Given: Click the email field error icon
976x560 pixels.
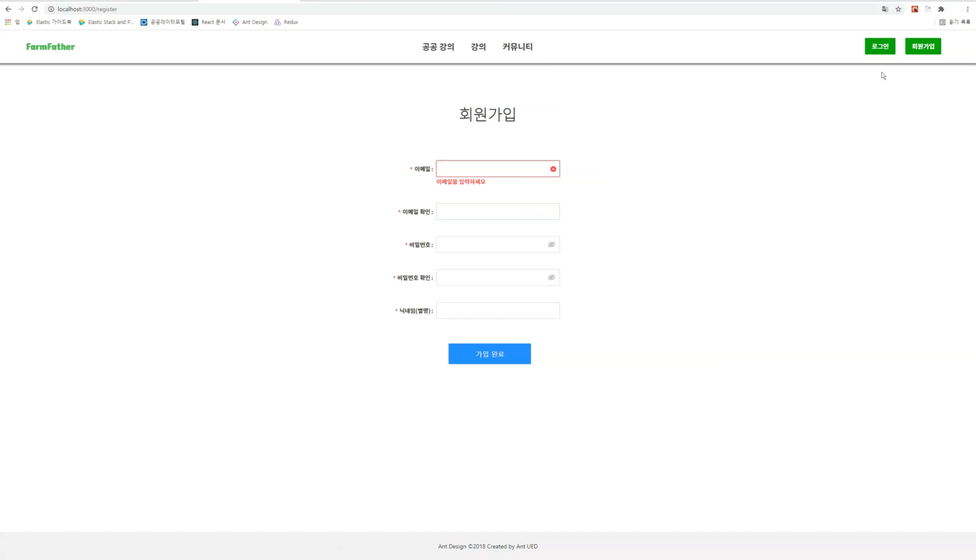Looking at the screenshot, I should coord(553,169).
